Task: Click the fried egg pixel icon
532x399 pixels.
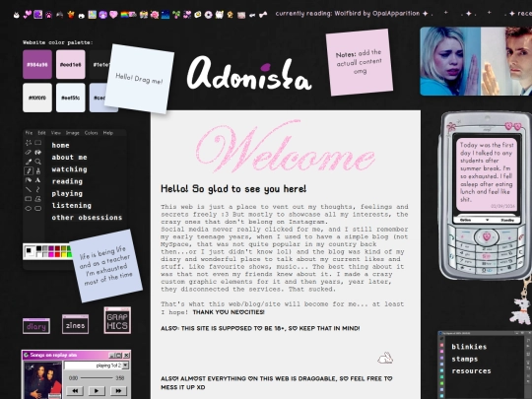Action: coord(198,15)
